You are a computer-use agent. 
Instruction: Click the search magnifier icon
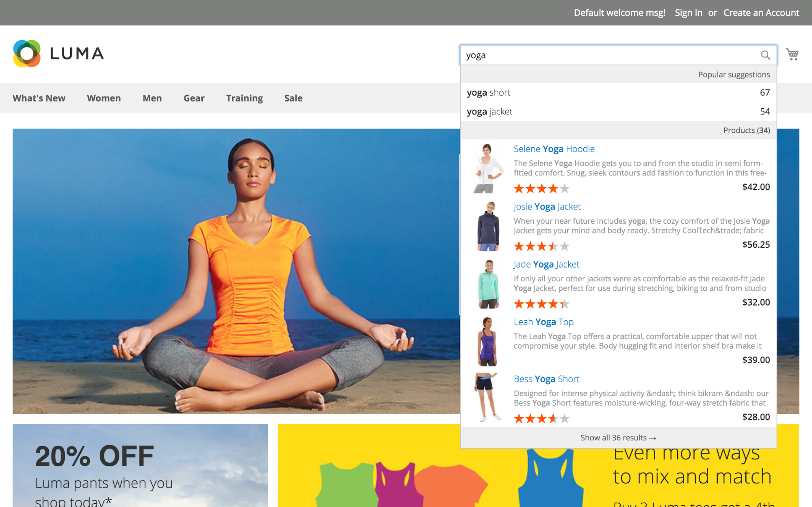tap(765, 55)
